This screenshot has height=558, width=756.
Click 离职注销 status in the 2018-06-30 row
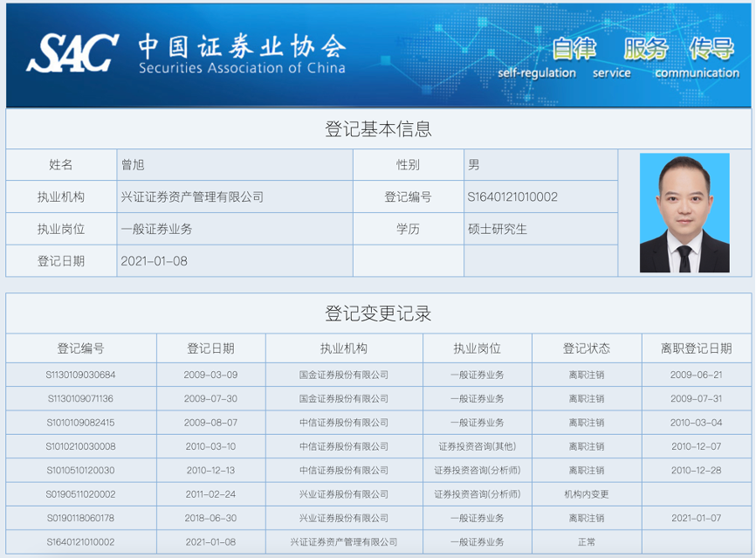pos(587,518)
